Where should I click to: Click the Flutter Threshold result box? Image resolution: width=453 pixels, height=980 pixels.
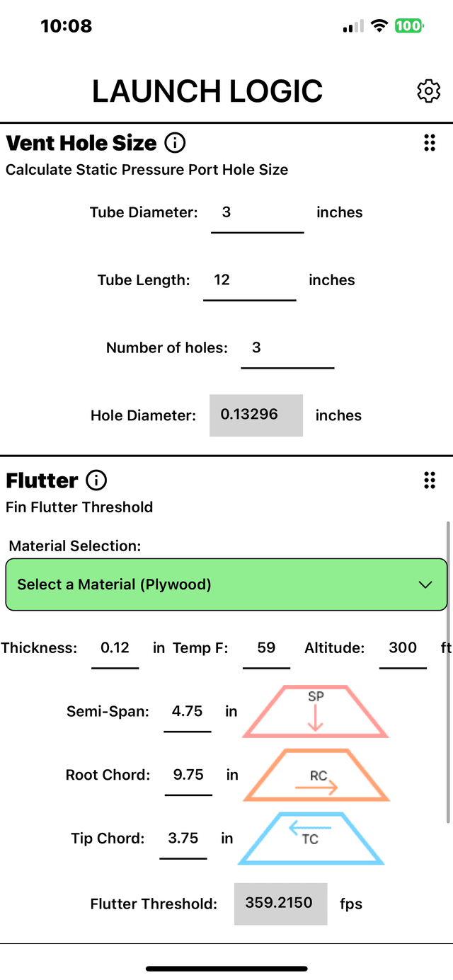280,904
